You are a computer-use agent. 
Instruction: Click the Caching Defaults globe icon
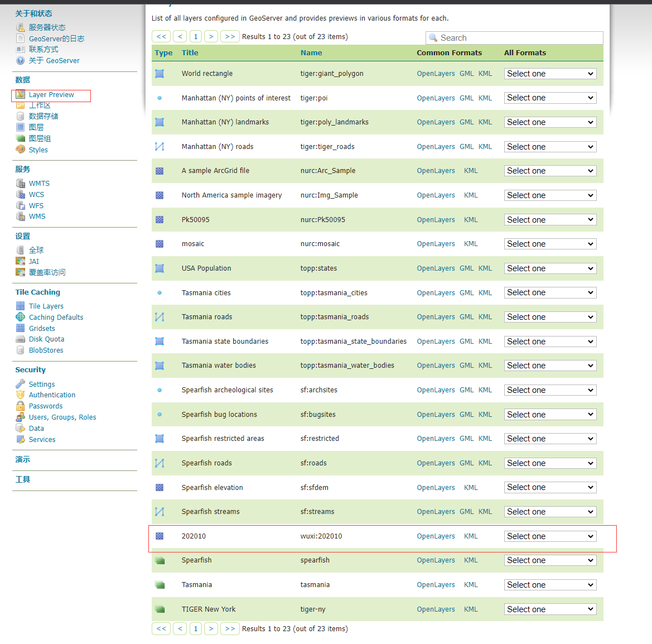tap(21, 317)
